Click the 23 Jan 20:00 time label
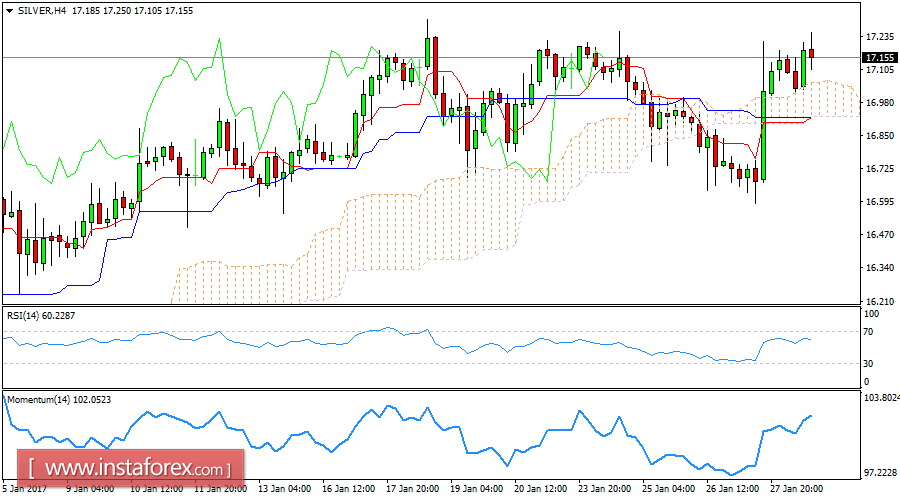The image size is (900, 500). point(604,489)
